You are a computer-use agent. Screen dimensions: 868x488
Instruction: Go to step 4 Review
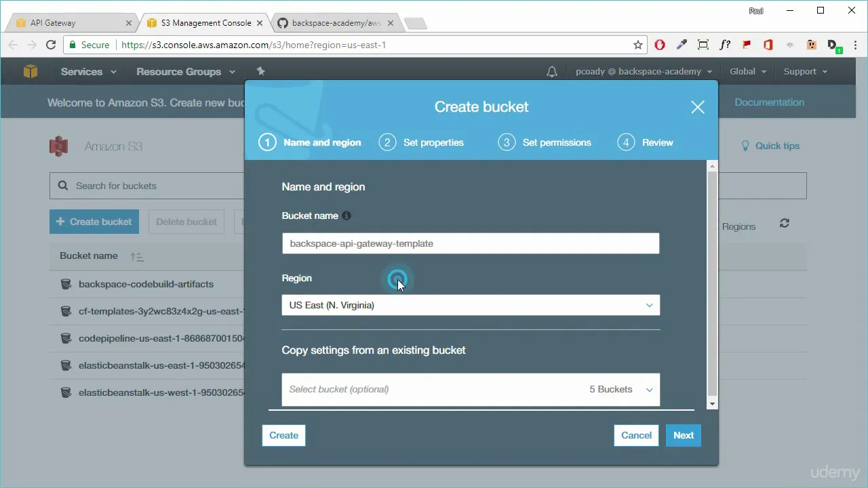646,142
